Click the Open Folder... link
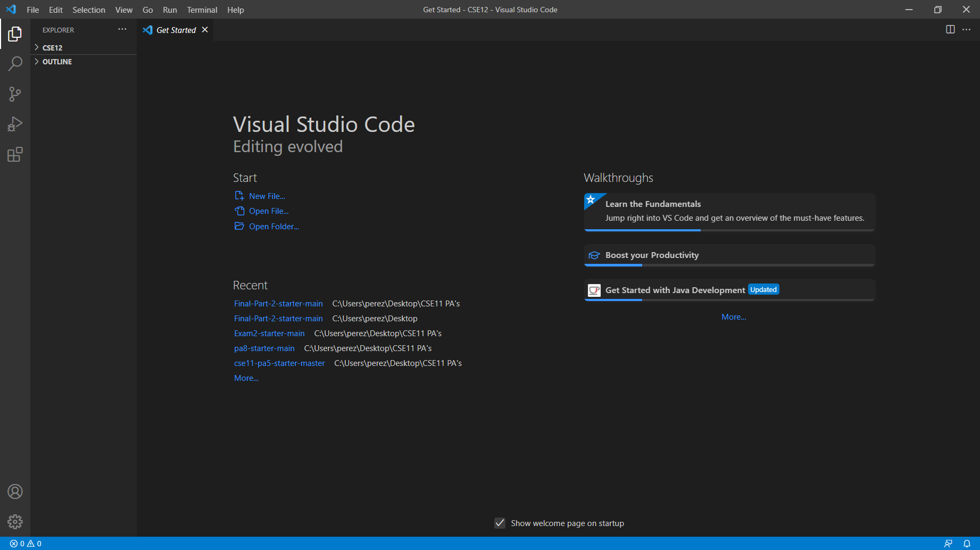 pos(273,227)
